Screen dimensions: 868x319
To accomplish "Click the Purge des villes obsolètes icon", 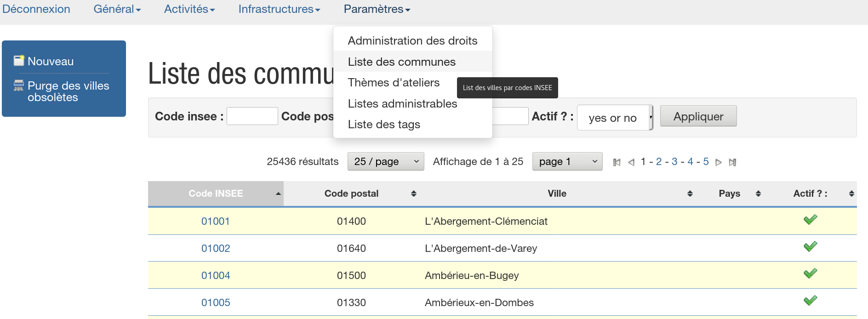I will click(x=19, y=85).
